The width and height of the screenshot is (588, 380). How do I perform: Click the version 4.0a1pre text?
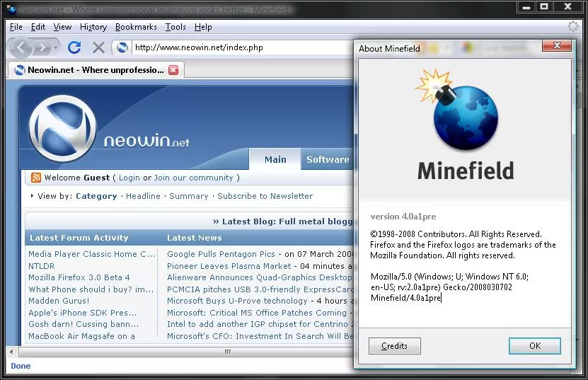click(x=403, y=217)
